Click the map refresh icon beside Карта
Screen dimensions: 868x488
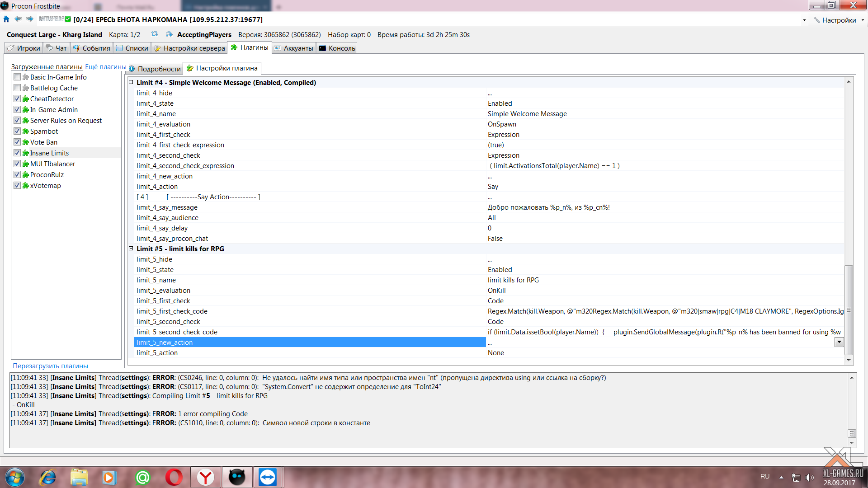pos(155,34)
